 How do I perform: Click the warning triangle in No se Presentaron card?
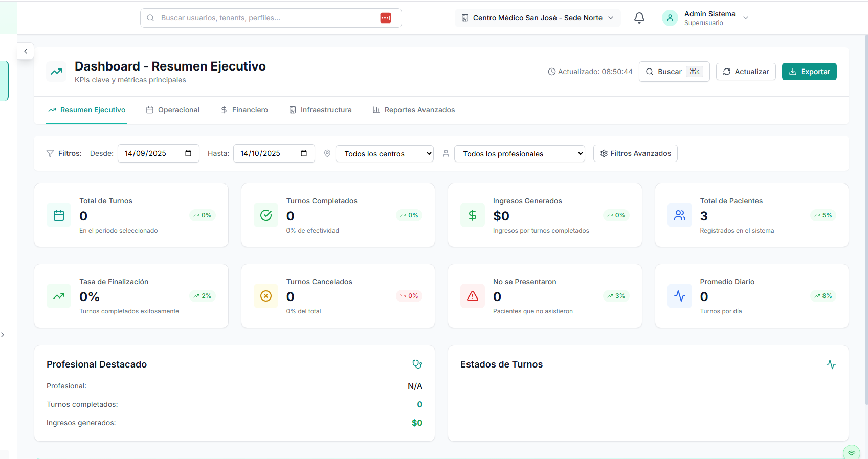[473, 296]
